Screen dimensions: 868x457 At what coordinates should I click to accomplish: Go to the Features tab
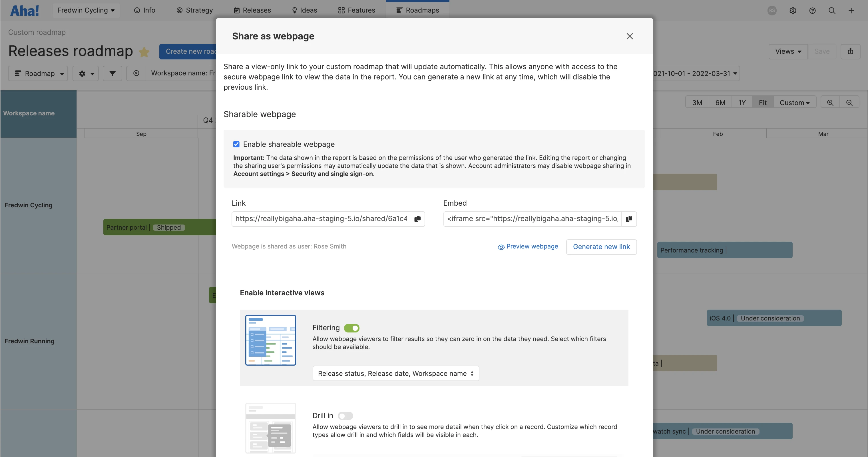(357, 11)
